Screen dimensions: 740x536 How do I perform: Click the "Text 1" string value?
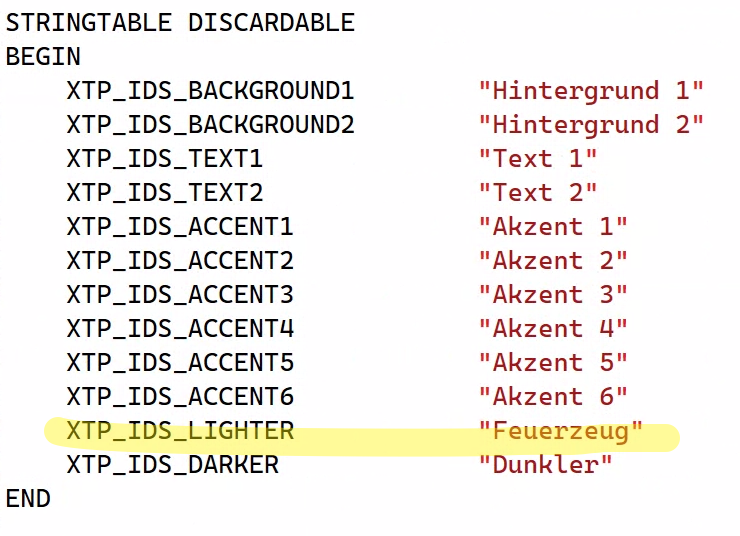pos(538,158)
